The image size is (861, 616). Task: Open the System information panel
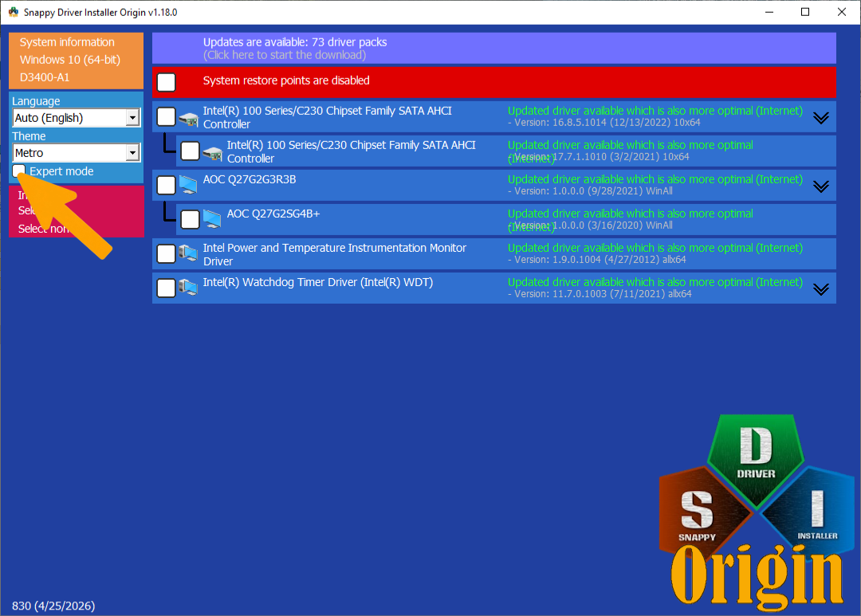[x=77, y=60]
